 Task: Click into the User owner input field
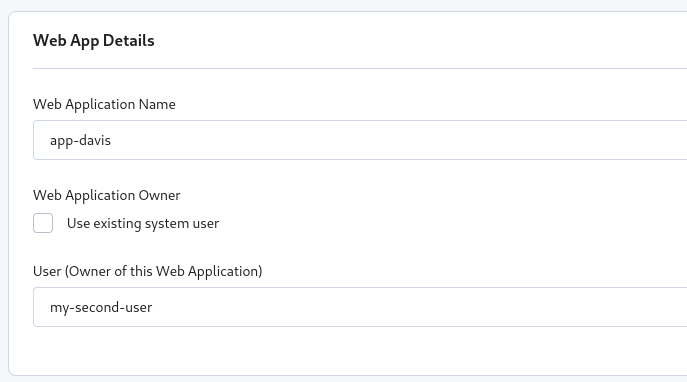tap(360, 307)
